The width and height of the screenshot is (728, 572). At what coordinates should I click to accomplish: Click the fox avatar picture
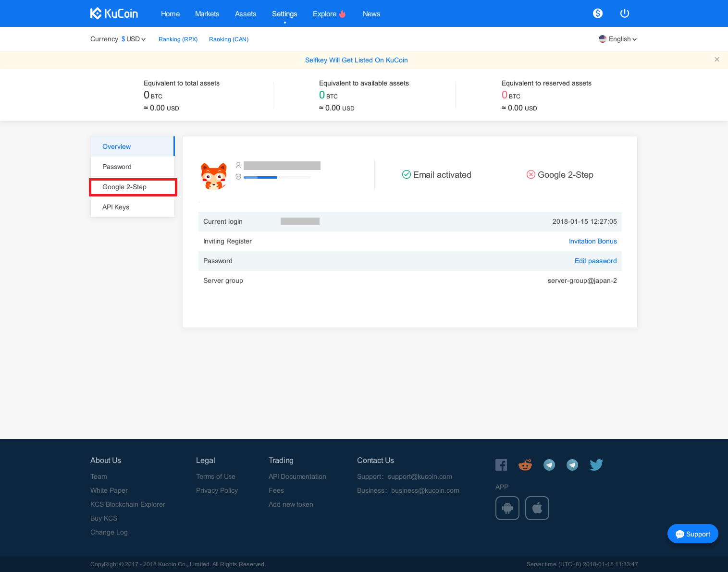click(214, 176)
